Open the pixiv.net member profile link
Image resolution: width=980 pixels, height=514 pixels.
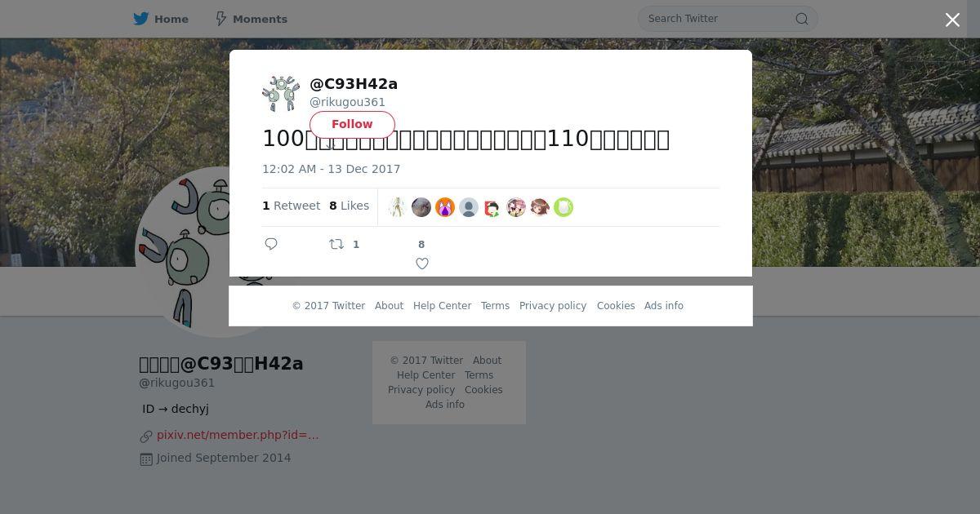click(238, 435)
